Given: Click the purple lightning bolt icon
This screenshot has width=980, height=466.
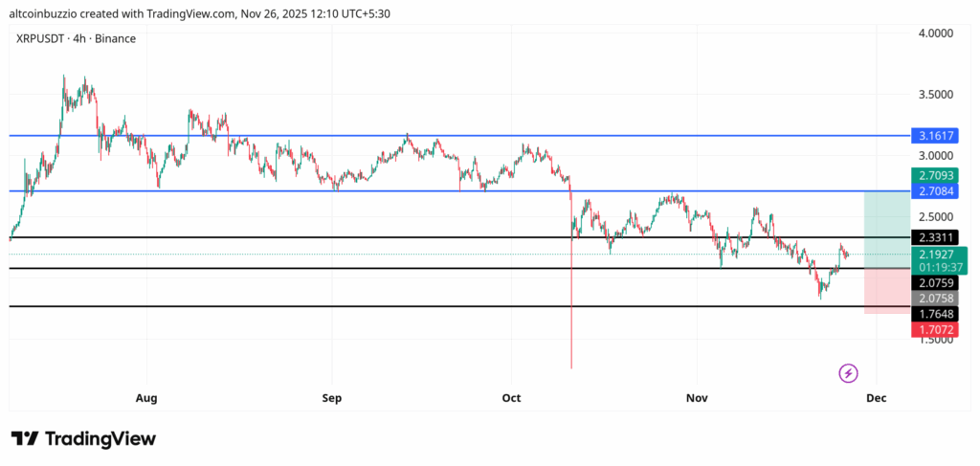Looking at the screenshot, I should click(x=848, y=373).
